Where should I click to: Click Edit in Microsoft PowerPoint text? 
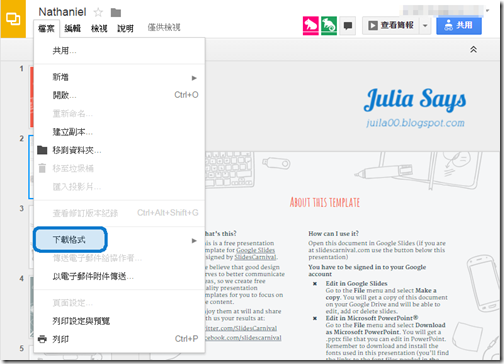[x=372, y=318]
